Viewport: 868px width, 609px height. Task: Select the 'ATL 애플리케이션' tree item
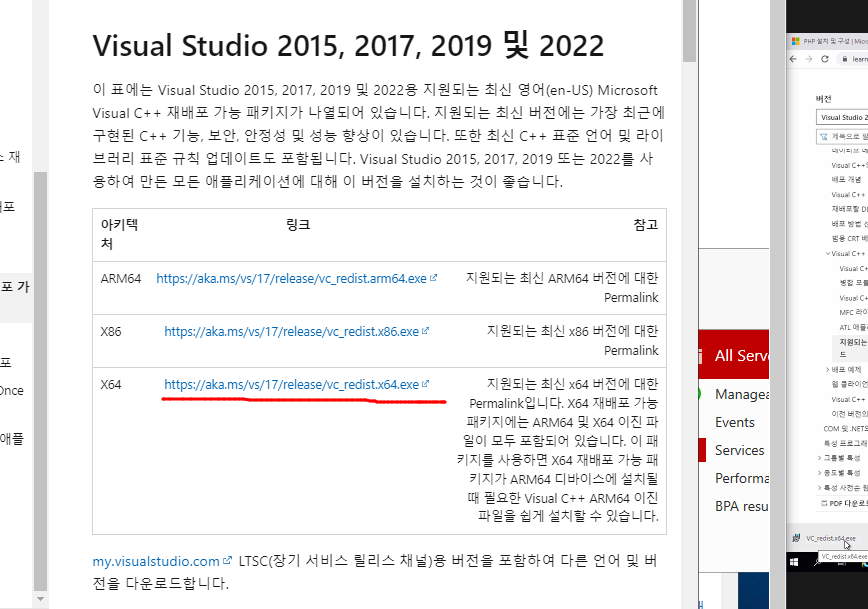[x=853, y=327]
